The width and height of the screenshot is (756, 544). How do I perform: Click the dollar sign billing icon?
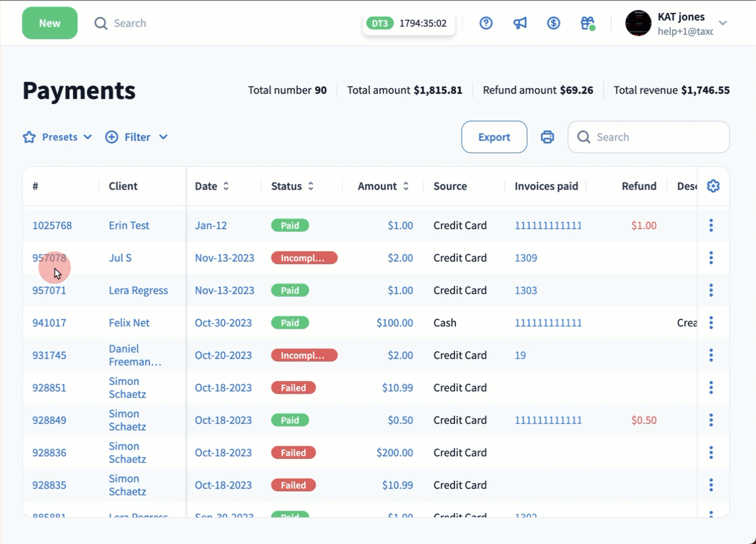[553, 23]
